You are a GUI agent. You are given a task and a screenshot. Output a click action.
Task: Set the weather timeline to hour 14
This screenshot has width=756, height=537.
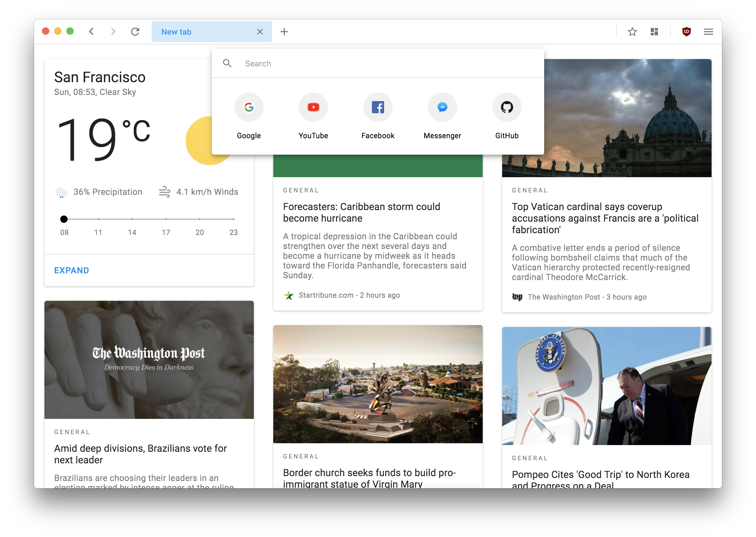[132, 219]
